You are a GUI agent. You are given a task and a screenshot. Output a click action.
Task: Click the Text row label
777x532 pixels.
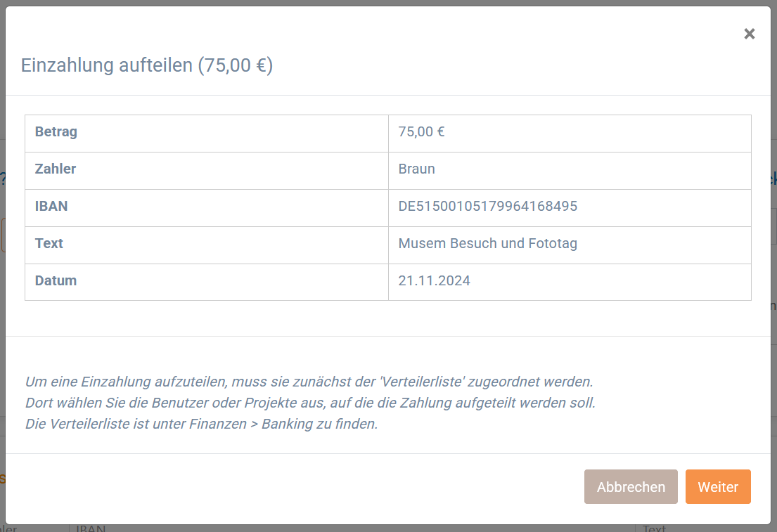[49, 243]
